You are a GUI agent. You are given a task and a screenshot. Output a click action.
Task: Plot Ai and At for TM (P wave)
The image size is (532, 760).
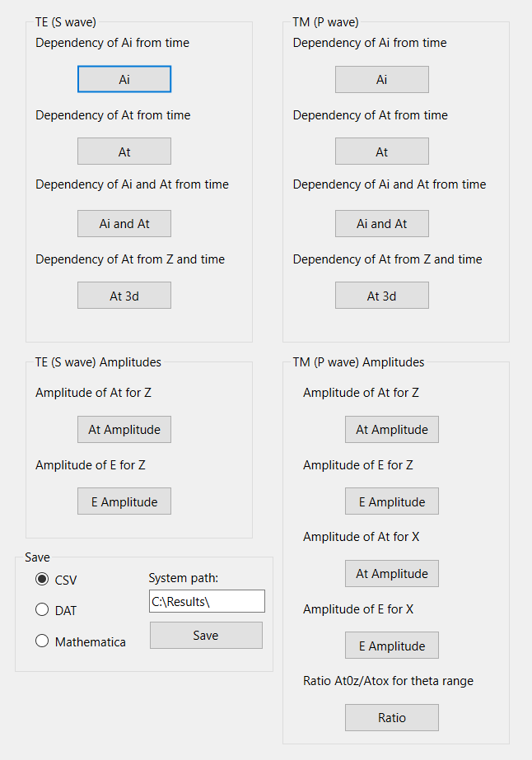(x=381, y=223)
